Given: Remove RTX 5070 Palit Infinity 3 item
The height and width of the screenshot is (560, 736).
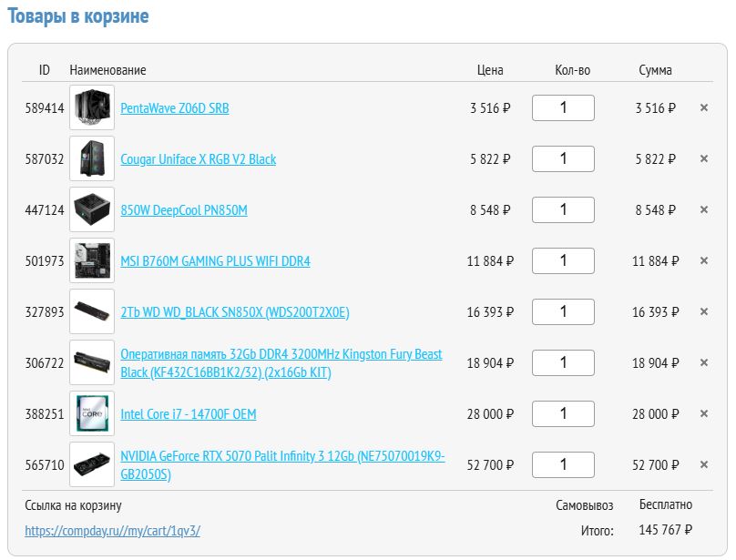Looking at the screenshot, I should pyautogui.click(x=703, y=464).
